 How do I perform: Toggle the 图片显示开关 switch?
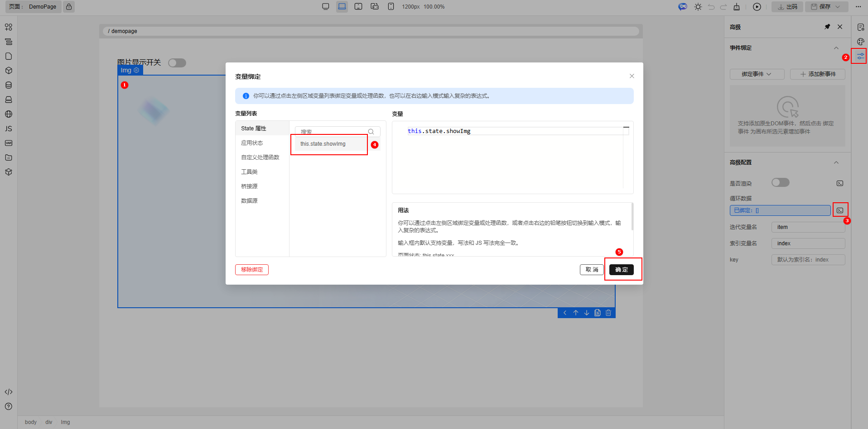click(x=177, y=62)
